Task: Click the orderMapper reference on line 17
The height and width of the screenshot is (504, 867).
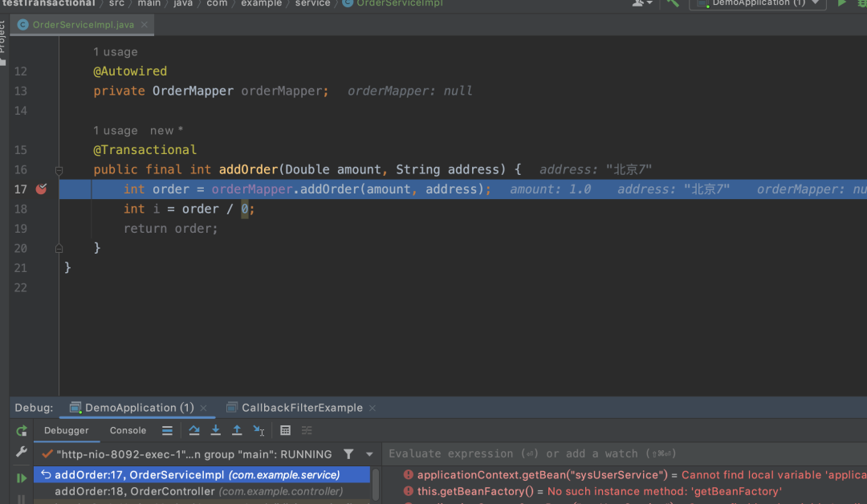Action: tap(251, 189)
